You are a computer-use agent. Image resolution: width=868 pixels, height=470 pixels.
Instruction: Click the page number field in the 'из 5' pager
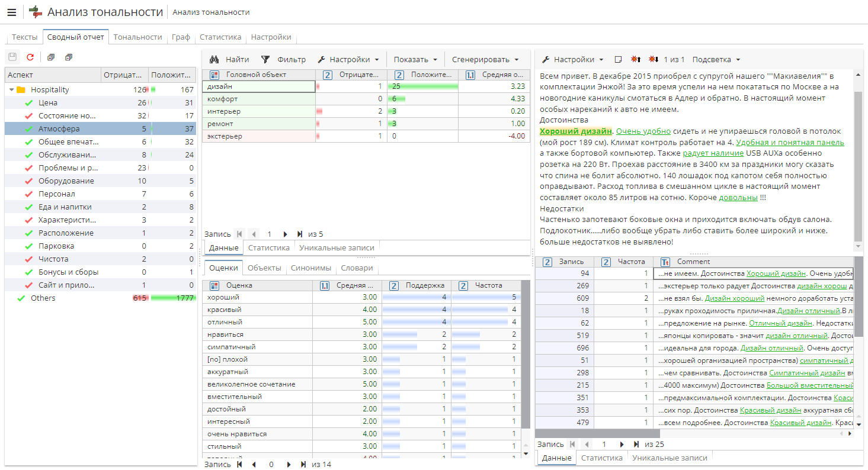pos(268,234)
